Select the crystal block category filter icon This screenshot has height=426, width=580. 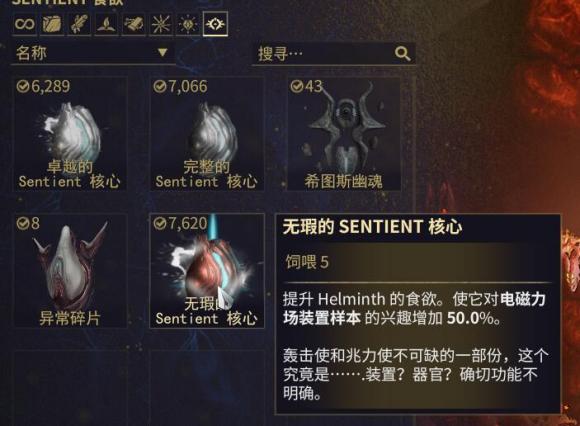coord(52,24)
